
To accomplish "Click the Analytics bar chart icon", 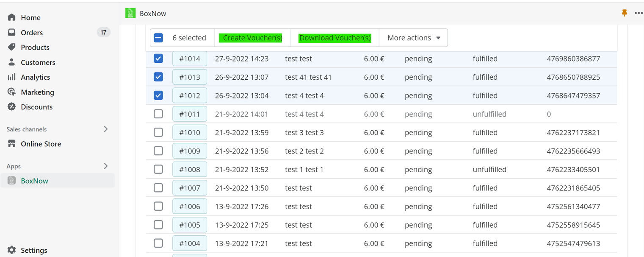I will click(12, 77).
